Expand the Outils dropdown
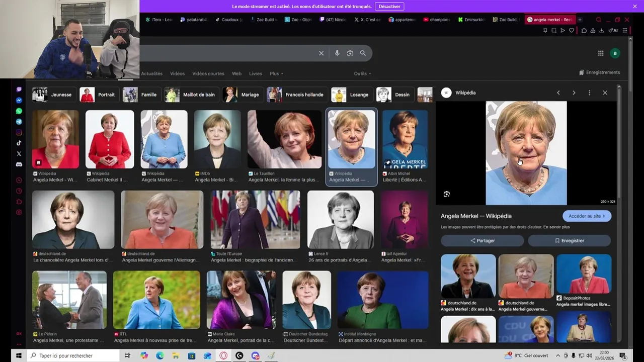 [x=362, y=73]
